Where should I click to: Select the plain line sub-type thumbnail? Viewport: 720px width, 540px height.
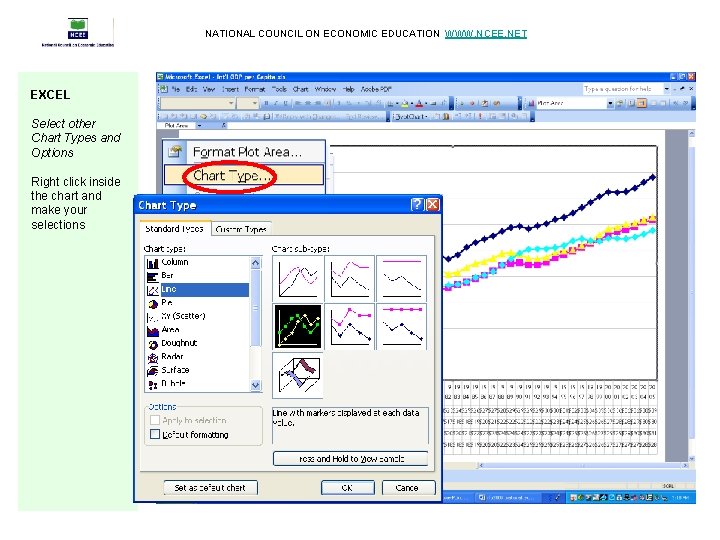298,278
